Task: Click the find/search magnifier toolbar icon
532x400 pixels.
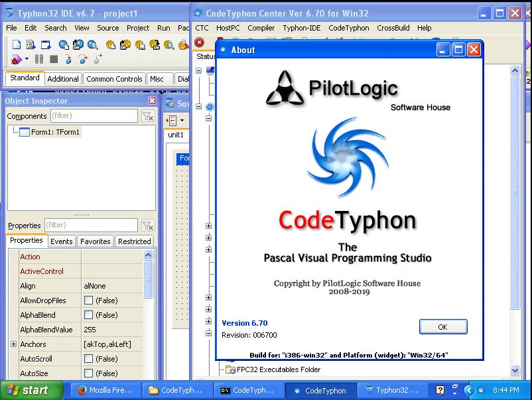Action: (91, 44)
